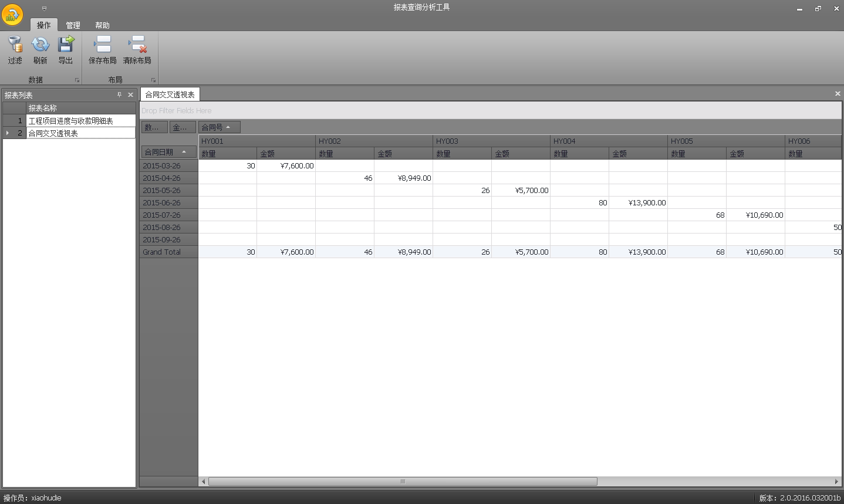Viewport: 844px width, 504px height.
Task: Open the 帮助 ribbon tab
Action: 102,25
